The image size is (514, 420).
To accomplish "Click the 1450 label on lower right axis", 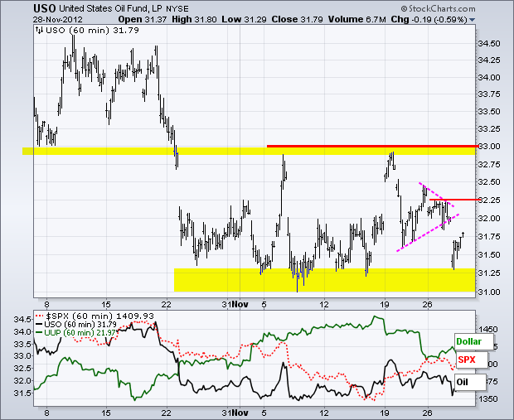I will 488,329.
